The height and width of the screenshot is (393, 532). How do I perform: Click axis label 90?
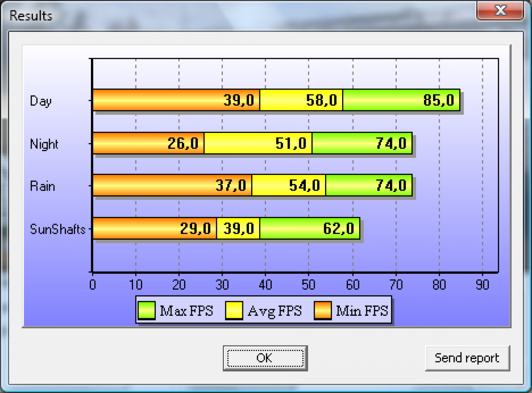[482, 285]
